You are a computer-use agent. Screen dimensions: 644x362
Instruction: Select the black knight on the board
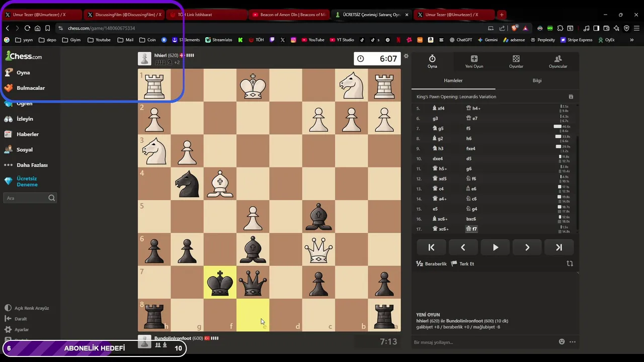187,184
